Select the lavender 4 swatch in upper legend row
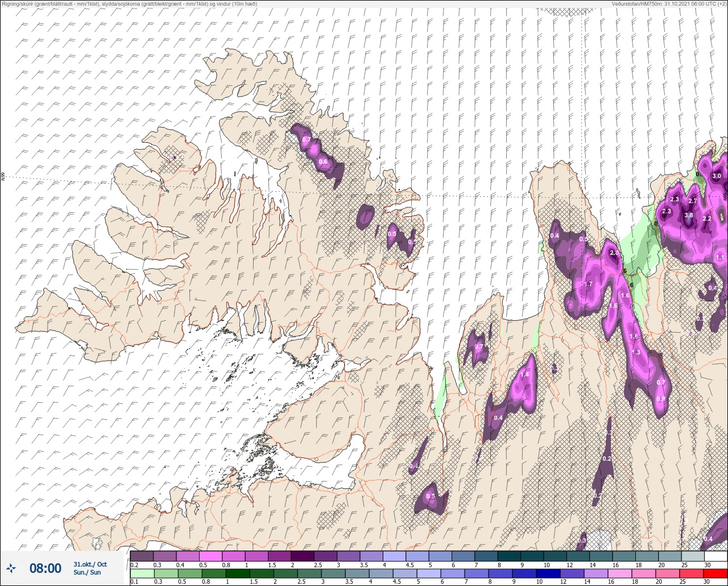The width and height of the screenshot is (728, 586). tap(394, 556)
